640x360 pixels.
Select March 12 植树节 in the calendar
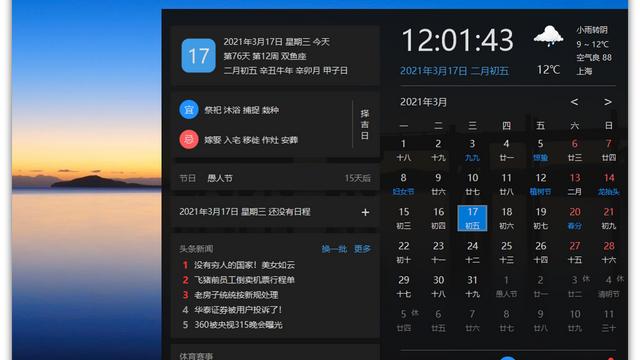pyautogui.click(x=540, y=184)
